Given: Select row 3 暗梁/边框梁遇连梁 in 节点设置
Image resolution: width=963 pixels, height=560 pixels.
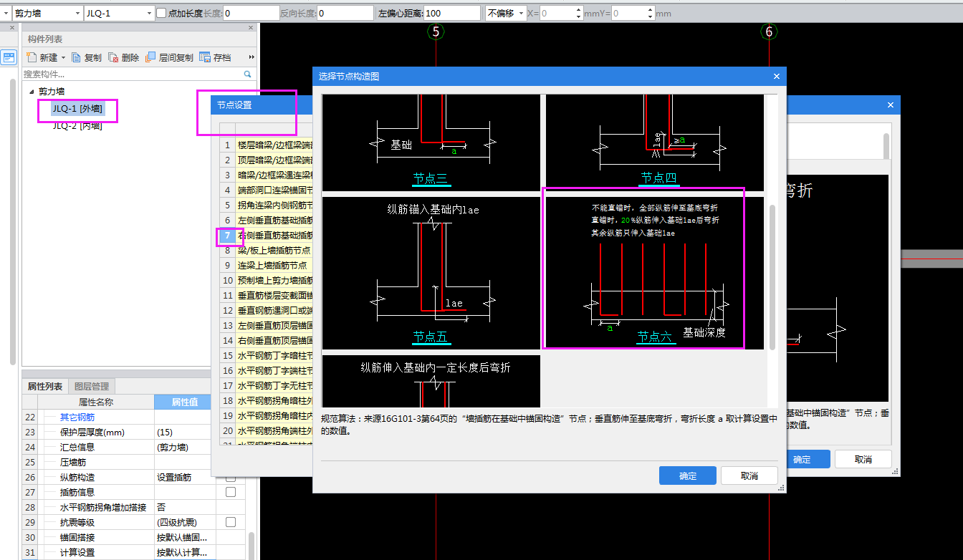Looking at the screenshot, I should click(x=266, y=175).
